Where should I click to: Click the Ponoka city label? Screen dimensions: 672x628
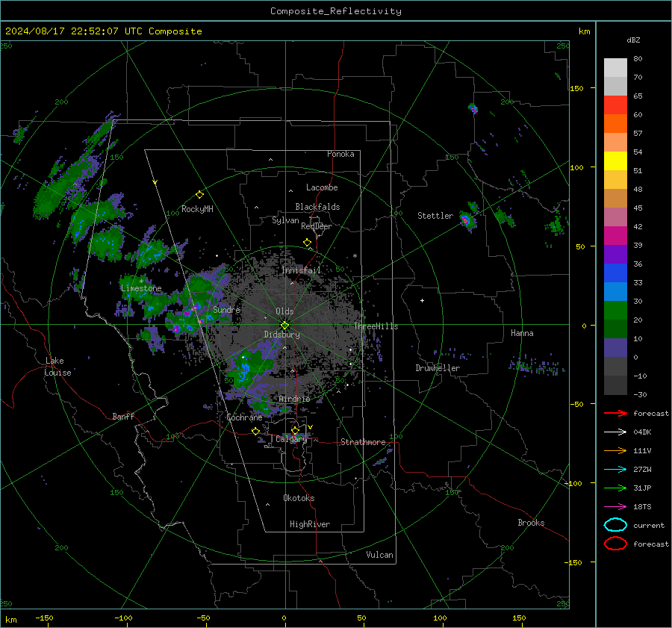[x=340, y=154]
